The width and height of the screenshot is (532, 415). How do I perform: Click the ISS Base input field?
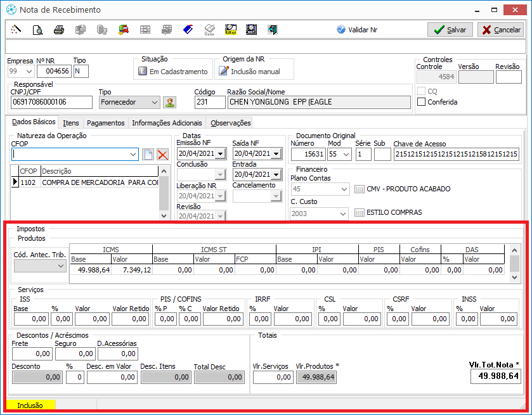[31, 319]
